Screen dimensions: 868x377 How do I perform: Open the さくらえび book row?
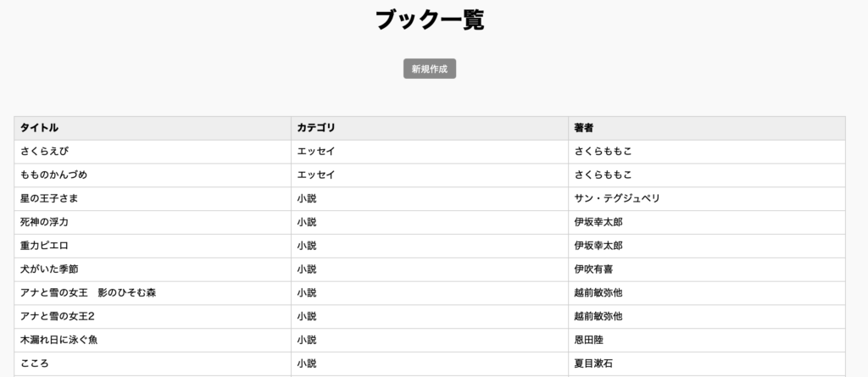coord(430,152)
